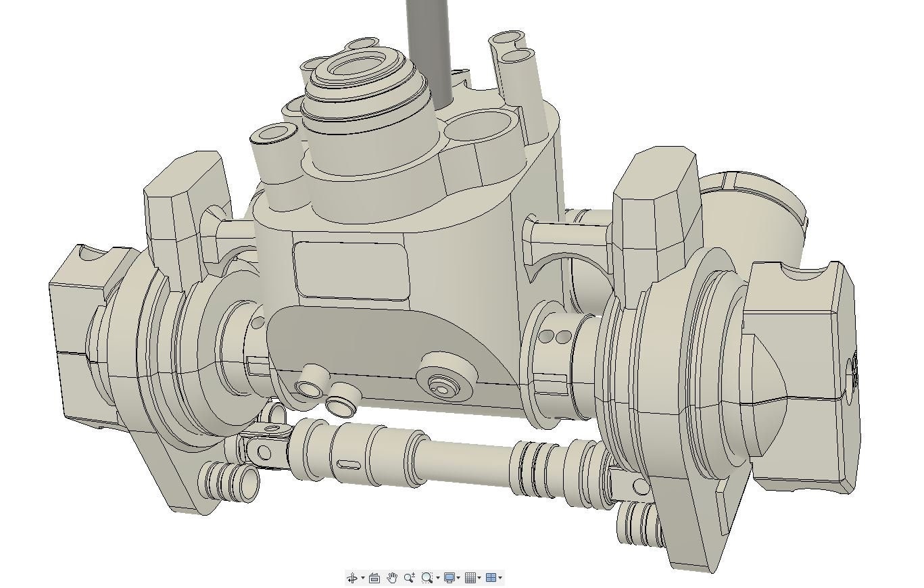Open Display Settings monitor icon
The image size is (924, 588).
click(x=449, y=578)
